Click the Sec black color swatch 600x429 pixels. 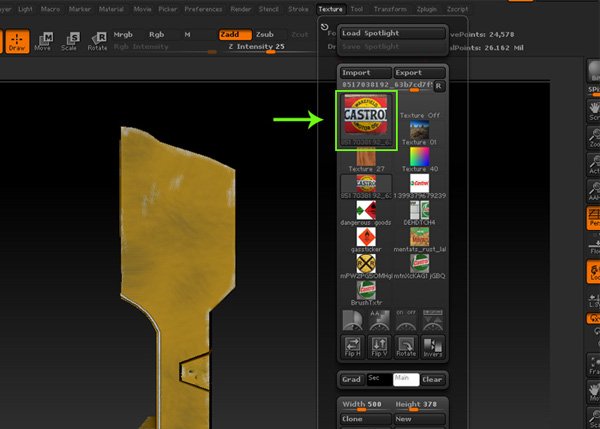(379, 380)
